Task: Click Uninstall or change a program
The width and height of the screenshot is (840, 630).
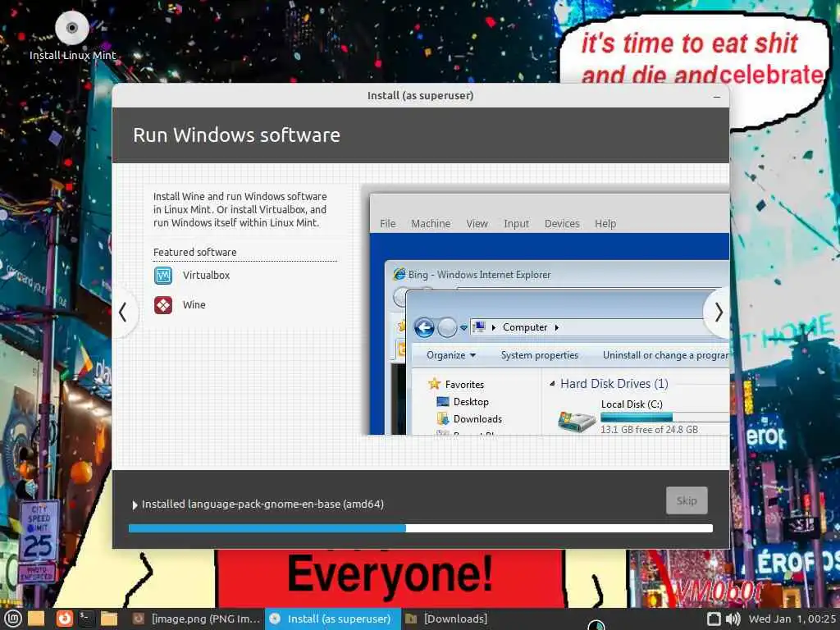Action: [665, 355]
